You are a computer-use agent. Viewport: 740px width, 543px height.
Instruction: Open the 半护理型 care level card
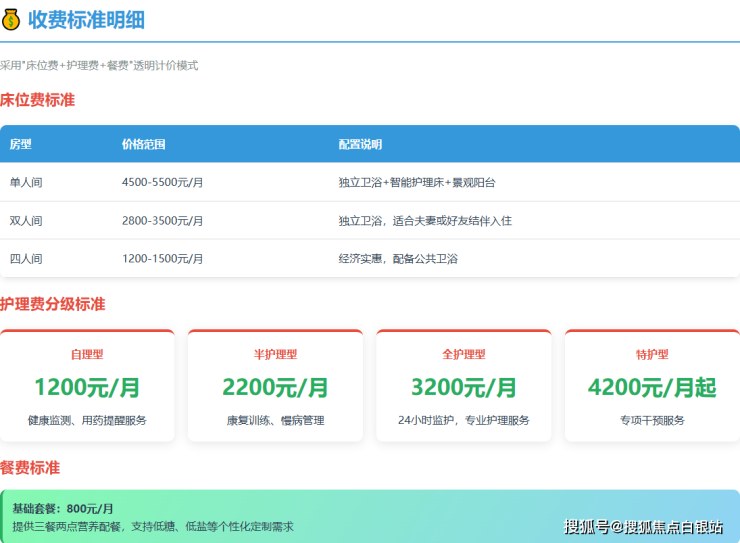(275, 386)
